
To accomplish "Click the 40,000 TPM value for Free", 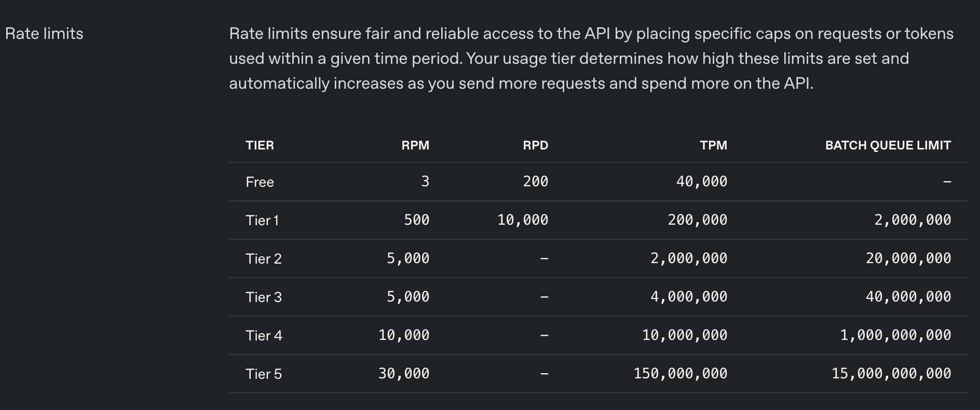I will (702, 182).
